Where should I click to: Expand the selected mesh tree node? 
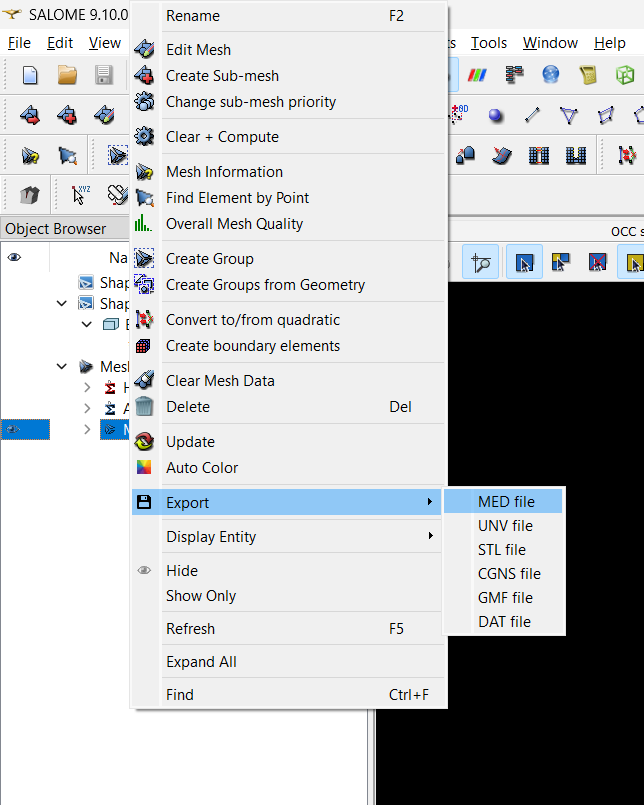(x=87, y=429)
